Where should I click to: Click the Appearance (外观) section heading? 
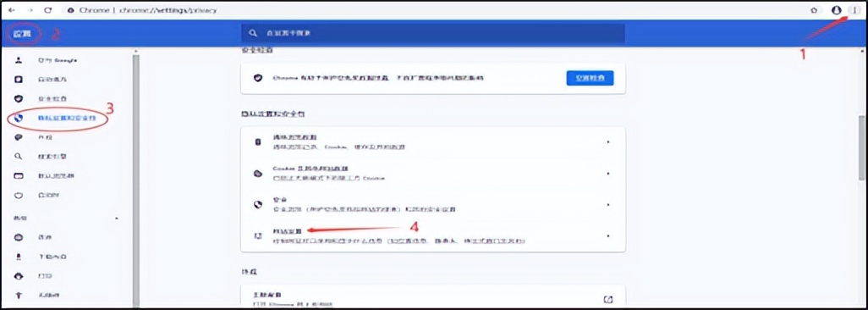click(249, 272)
